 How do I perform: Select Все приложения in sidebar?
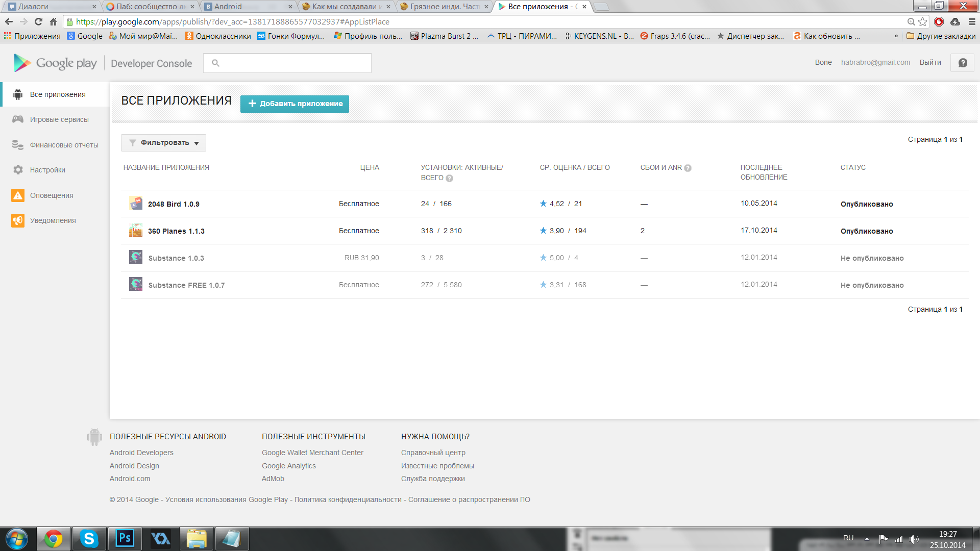[x=55, y=94]
